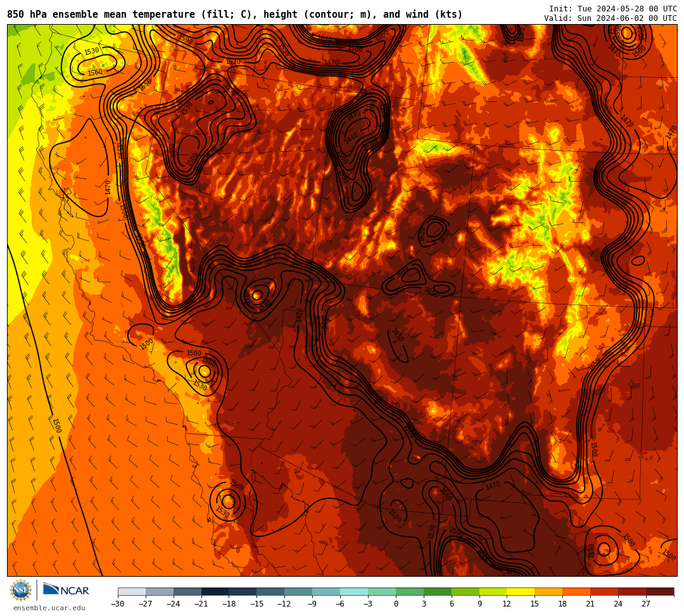Screen dimensions: 684x616
Task: Click the 1440 height contour label
Action: pyautogui.click(x=351, y=137)
